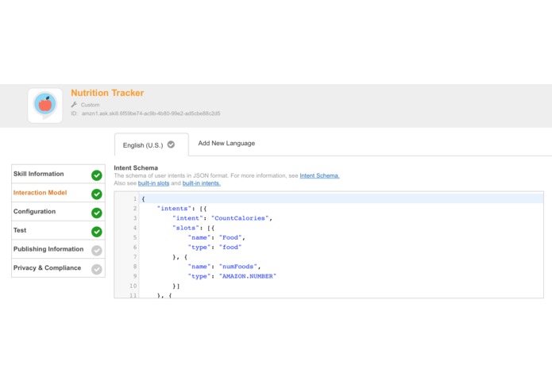Click gray checkmark next to Publishing Information

[x=97, y=250]
